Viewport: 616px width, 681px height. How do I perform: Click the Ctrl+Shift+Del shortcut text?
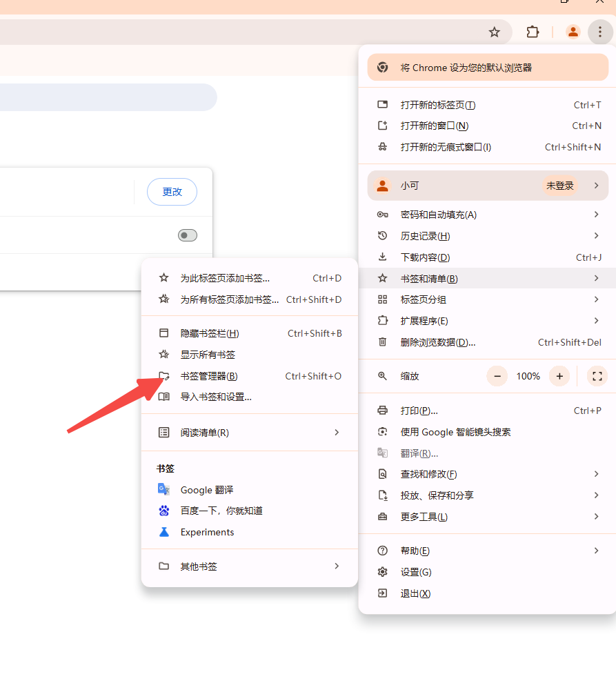point(570,342)
